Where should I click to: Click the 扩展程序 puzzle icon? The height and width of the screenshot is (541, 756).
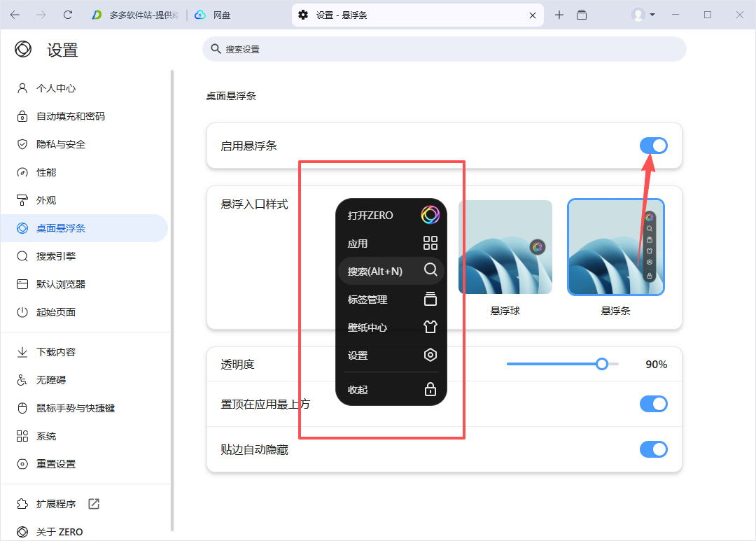click(x=22, y=504)
